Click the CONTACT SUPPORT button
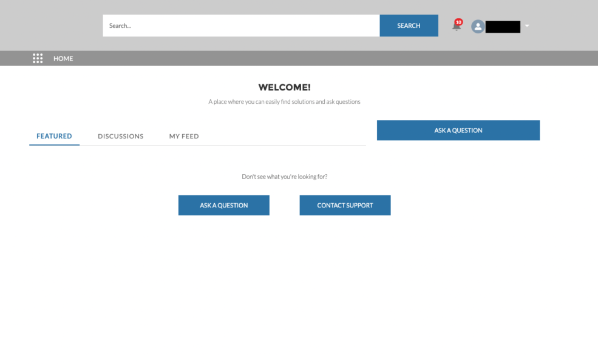 click(345, 206)
